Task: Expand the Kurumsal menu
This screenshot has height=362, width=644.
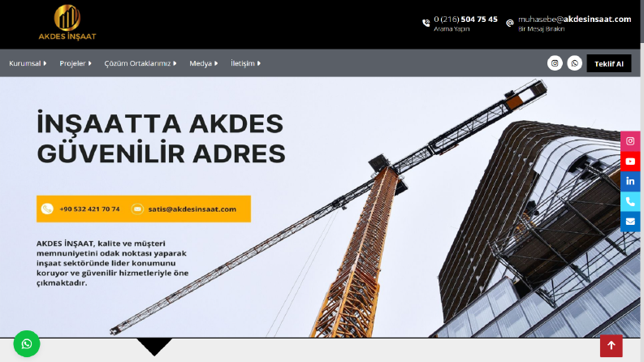Action: click(28, 63)
